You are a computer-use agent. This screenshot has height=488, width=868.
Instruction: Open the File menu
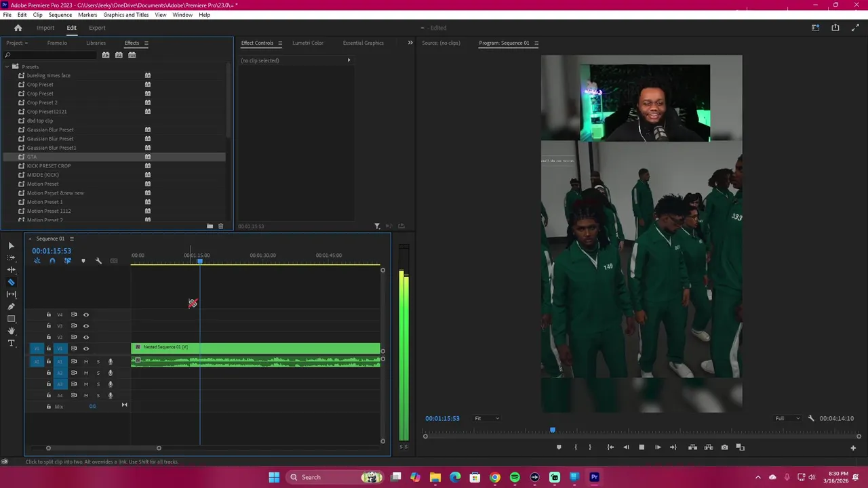7,15
